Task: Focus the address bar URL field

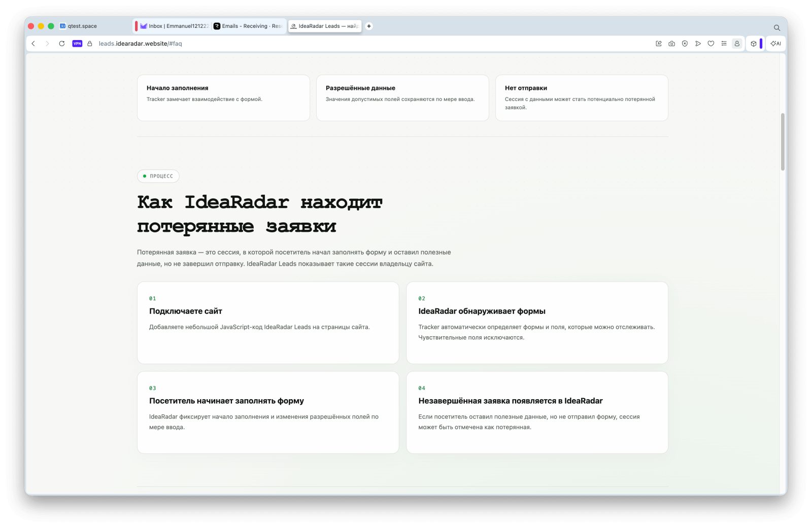Action: click(x=140, y=44)
